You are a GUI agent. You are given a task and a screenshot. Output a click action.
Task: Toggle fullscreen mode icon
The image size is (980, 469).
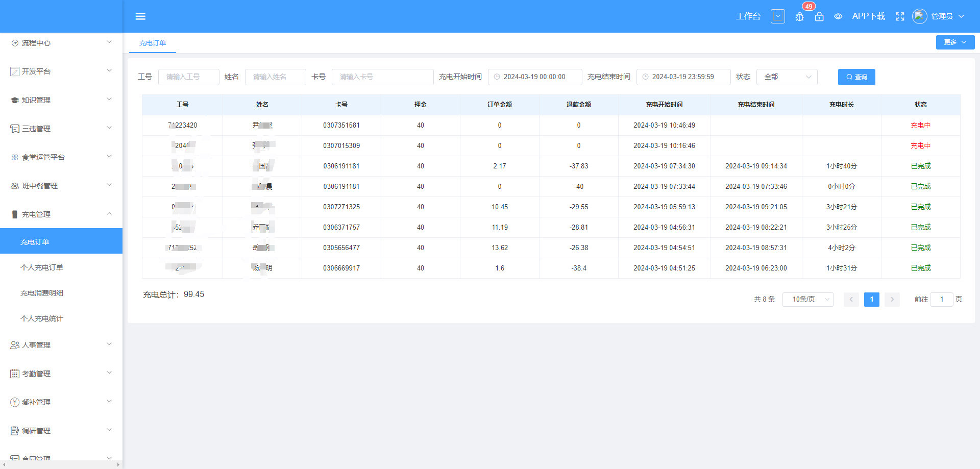coord(900,17)
